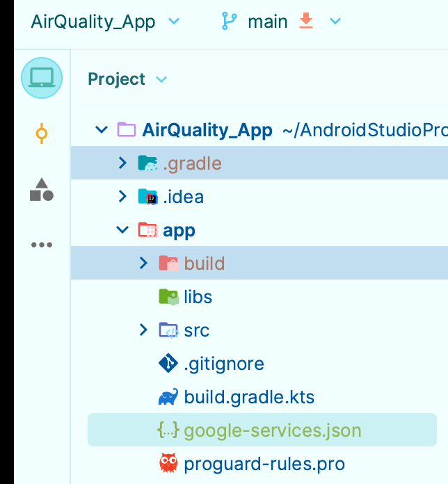Click the .gitignore git file icon
Image resolution: width=448 pixels, height=484 pixels.
tap(168, 363)
